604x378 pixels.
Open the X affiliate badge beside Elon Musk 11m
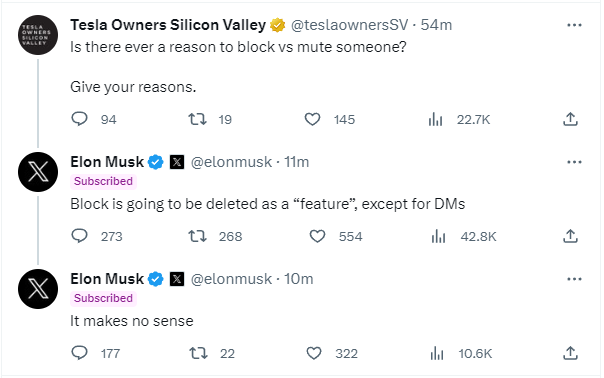[x=177, y=162]
